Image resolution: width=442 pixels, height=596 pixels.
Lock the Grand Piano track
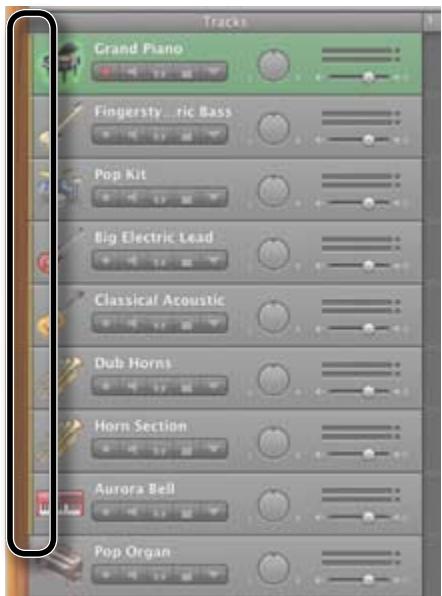[186, 73]
